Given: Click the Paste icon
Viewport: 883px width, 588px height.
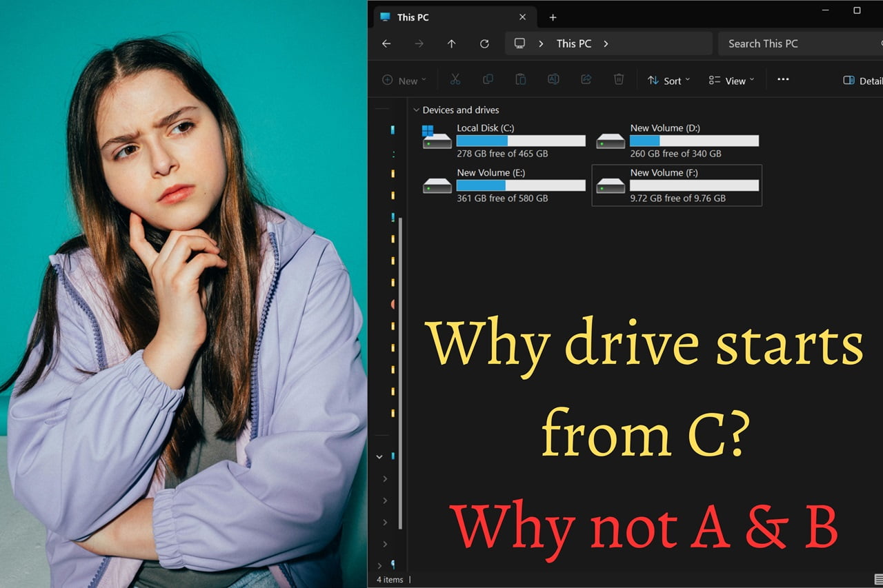Looking at the screenshot, I should (520, 79).
